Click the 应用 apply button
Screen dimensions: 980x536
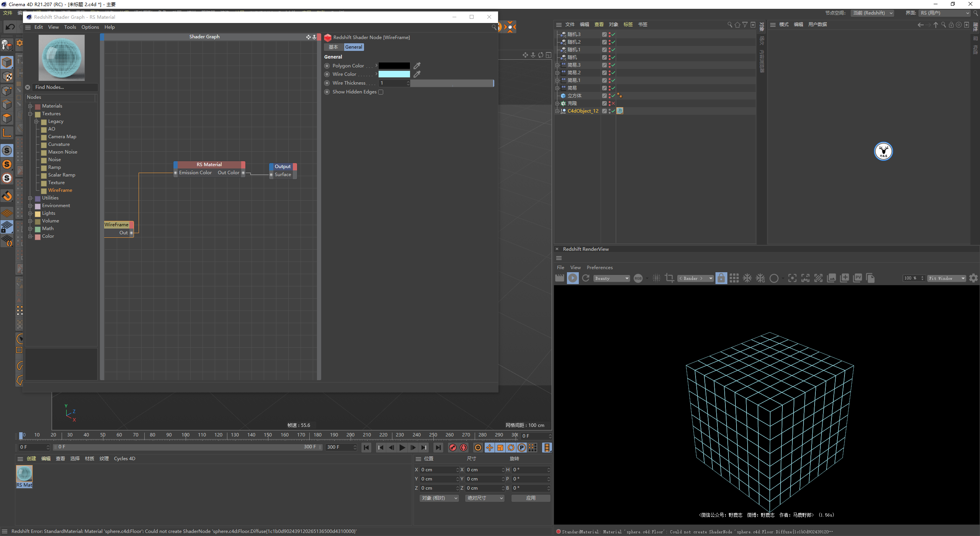click(x=531, y=498)
